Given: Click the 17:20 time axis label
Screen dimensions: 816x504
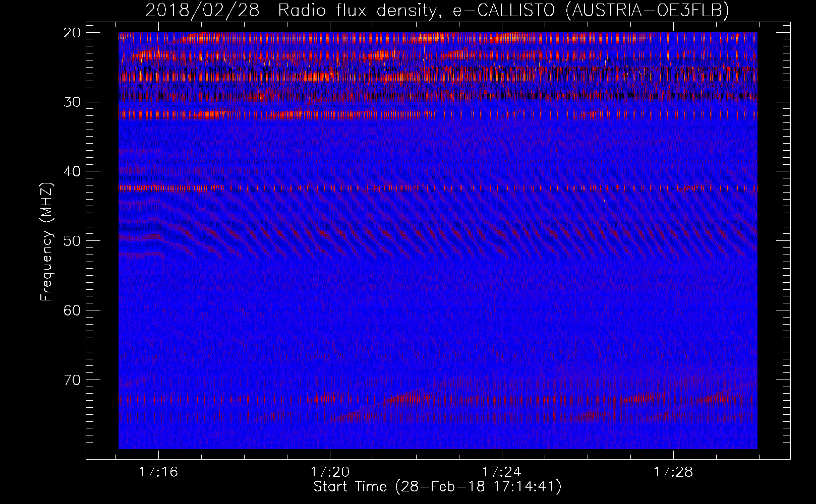Looking at the screenshot, I should 330,472.
